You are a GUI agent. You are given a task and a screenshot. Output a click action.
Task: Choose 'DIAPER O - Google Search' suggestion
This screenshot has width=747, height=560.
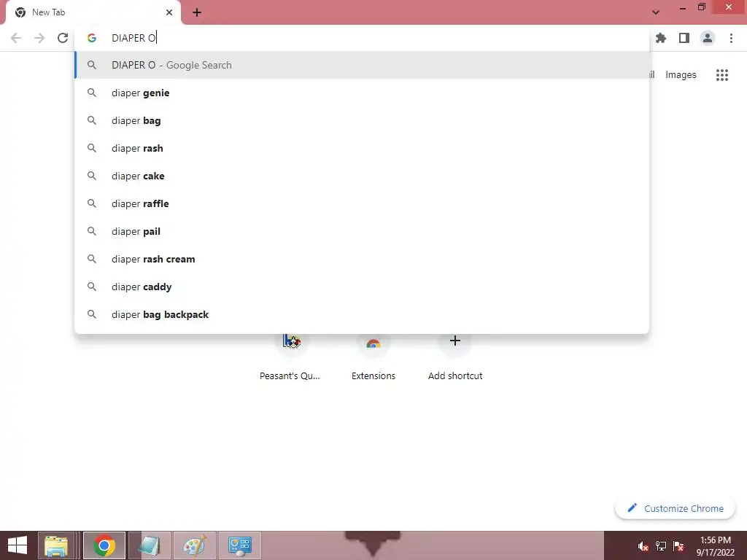362,65
